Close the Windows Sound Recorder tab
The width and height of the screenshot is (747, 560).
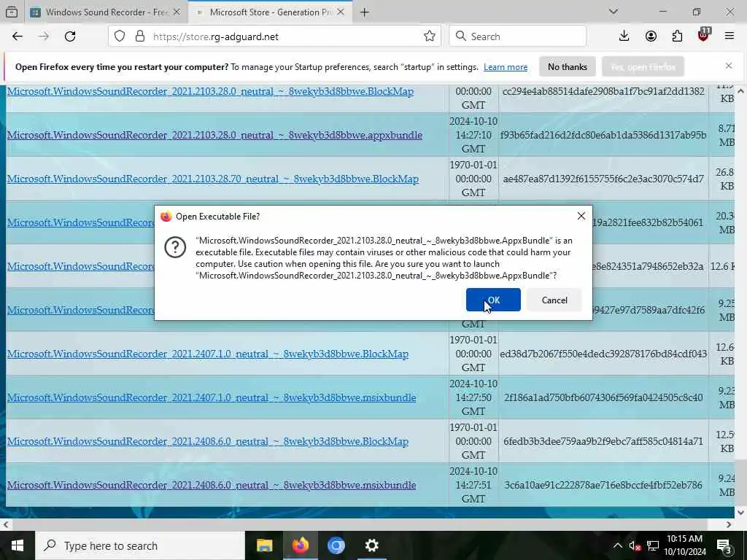pos(177,12)
